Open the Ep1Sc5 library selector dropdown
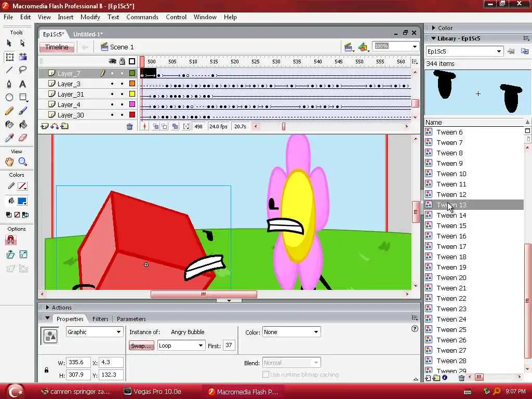 pos(499,51)
